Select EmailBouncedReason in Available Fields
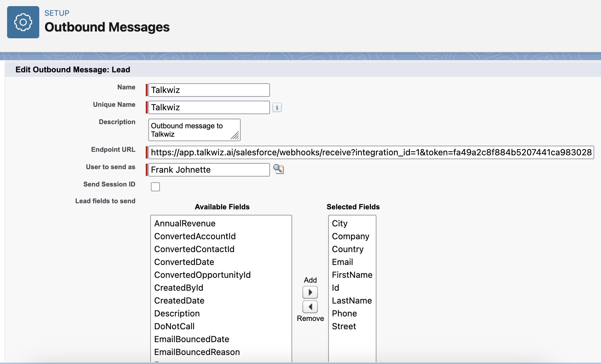The width and height of the screenshot is (601, 364). click(221, 352)
